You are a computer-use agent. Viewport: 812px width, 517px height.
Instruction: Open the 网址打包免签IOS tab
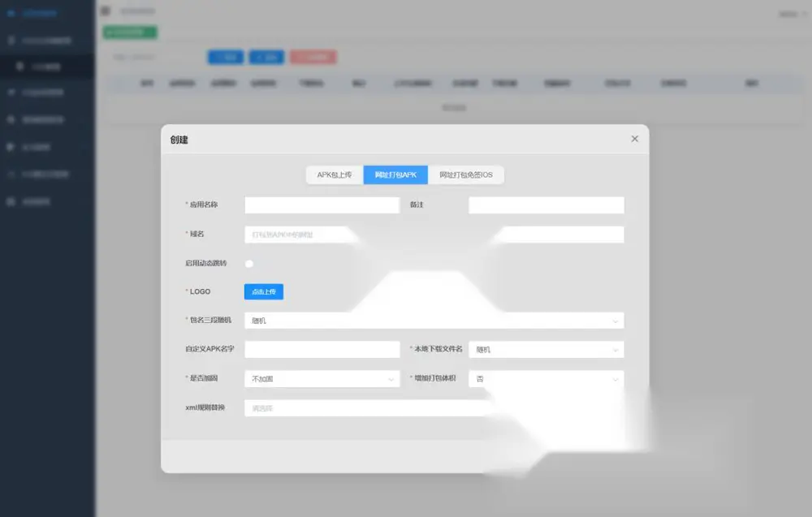(x=466, y=175)
